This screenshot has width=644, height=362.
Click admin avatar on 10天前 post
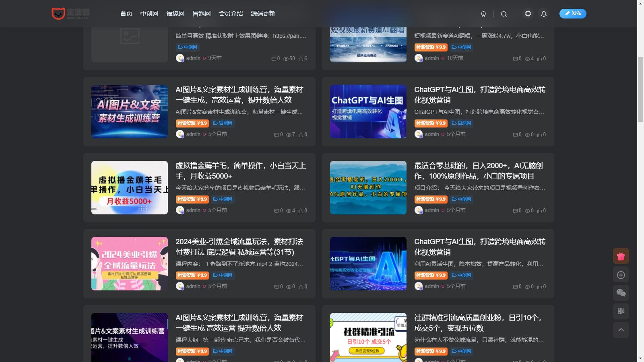click(419, 58)
